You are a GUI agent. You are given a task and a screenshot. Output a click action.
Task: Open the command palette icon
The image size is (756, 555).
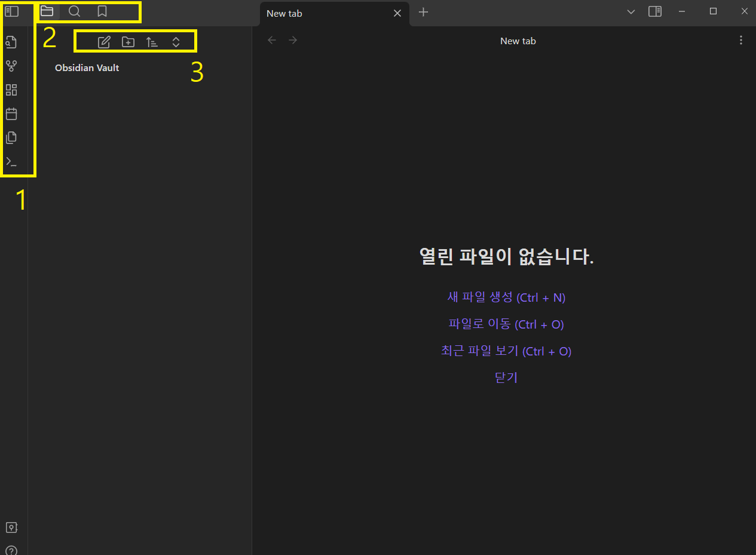(11, 162)
